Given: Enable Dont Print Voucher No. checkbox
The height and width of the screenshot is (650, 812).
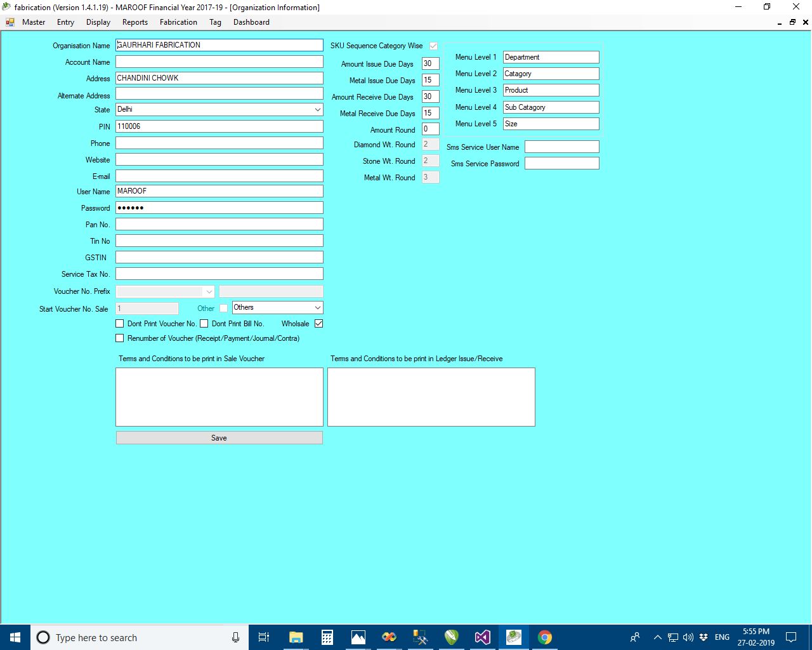Looking at the screenshot, I should (120, 324).
